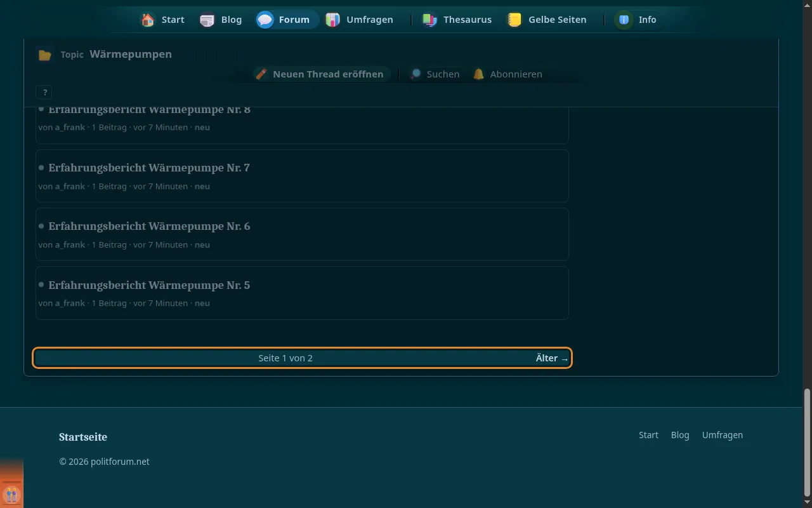Image resolution: width=812 pixels, height=508 pixels.
Task: Click the question mark help button
Action: coord(44,93)
